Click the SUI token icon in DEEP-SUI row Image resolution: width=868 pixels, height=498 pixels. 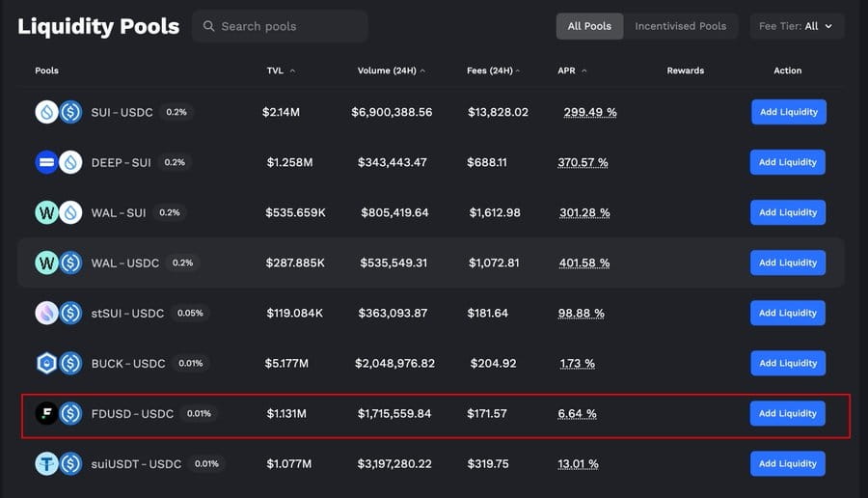(70, 162)
